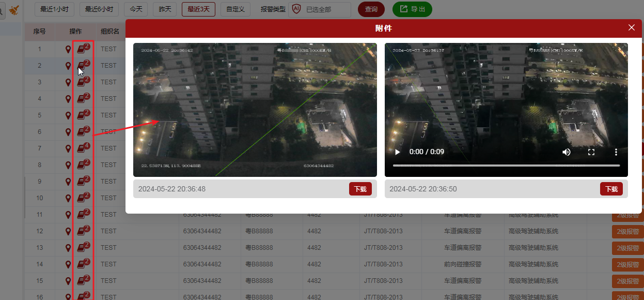This screenshot has width=644, height=300.
Task: Close the 附件 attachment dialog
Action: click(631, 28)
